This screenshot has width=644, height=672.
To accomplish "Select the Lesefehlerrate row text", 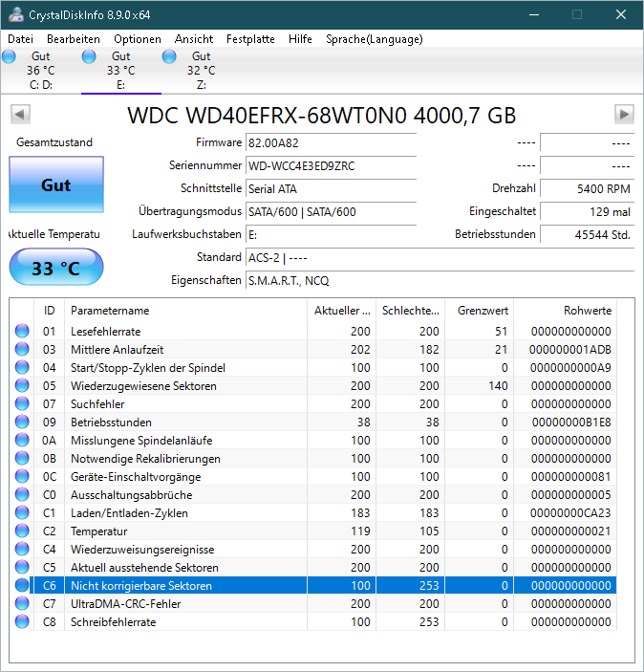I will pyautogui.click(x=106, y=332).
